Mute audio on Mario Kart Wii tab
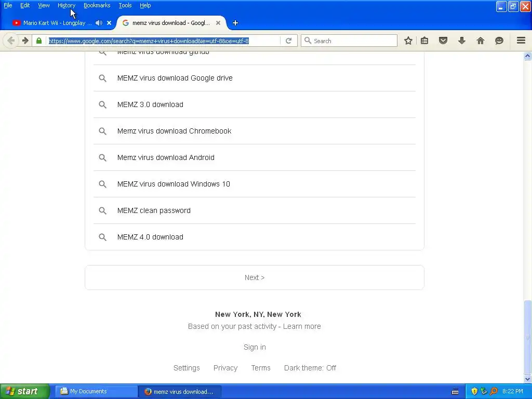The width and height of the screenshot is (532, 399). (x=99, y=23)
